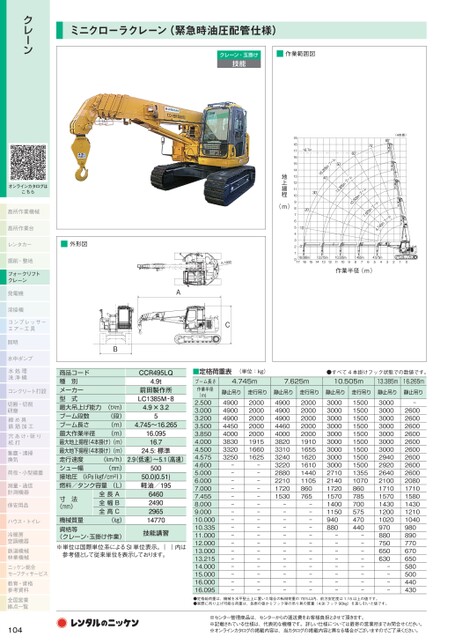Image resolution: width=455 pixels, height=644 pixels.
Task: Click the online catalog QR code
Action: (x=28, y=162)
